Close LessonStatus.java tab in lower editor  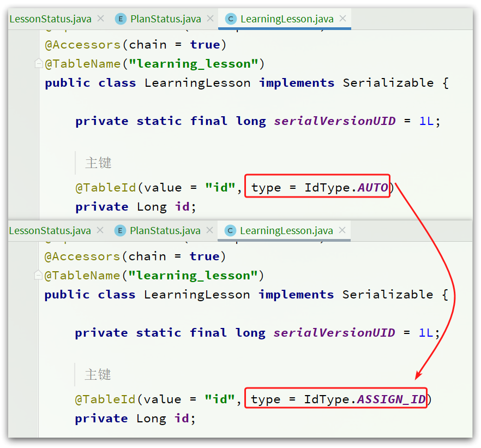click(100, 230)
